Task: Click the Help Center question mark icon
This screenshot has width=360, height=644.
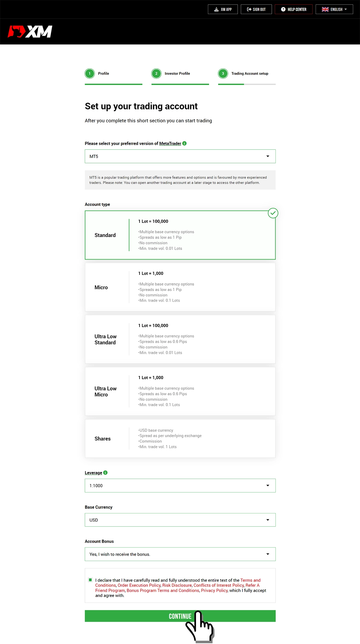Action: tap(283, 9)
